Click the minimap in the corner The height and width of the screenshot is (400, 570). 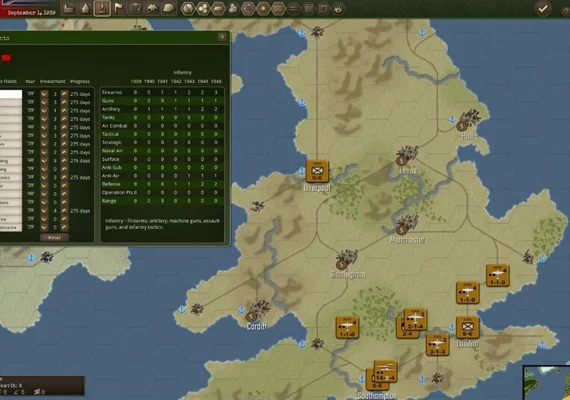pos(546,383)
